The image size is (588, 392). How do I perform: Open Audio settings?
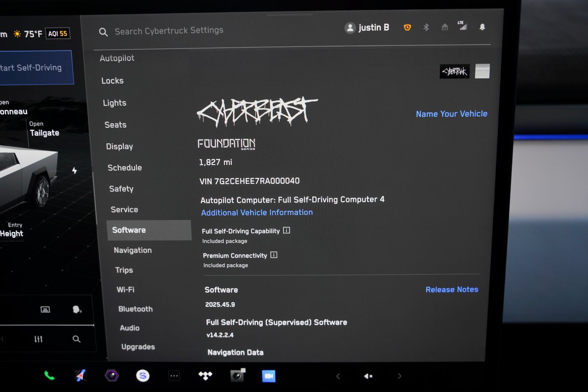(129, 328)
